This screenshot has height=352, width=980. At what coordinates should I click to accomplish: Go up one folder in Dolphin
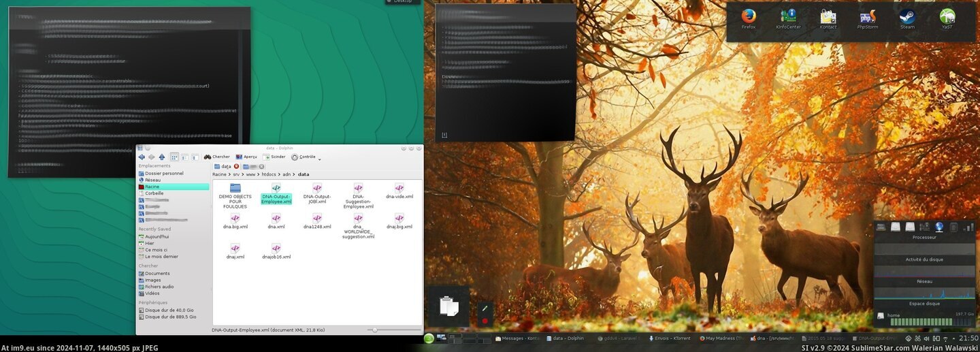(x=162, y=157)
